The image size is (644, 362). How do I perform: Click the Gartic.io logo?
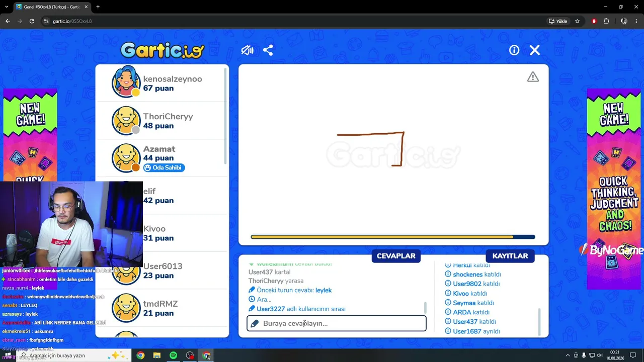[x=162, y=50]
